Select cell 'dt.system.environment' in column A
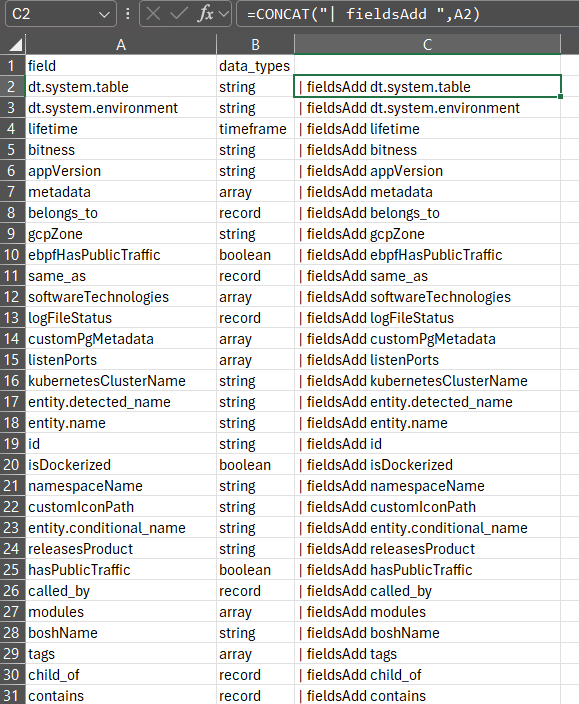579x704 pixels. [x=121, y=108]
